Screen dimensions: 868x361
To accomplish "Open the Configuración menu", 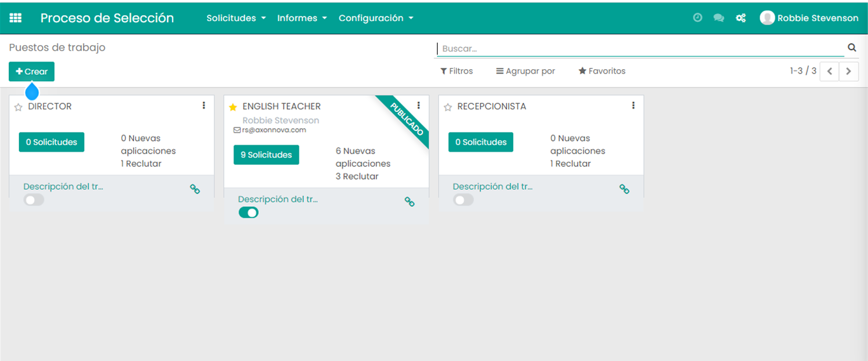I will (x=376, y=18).
